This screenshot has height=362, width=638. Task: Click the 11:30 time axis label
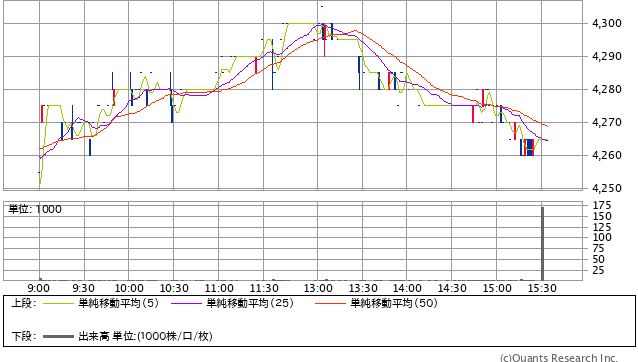click(x=264, y=288)
